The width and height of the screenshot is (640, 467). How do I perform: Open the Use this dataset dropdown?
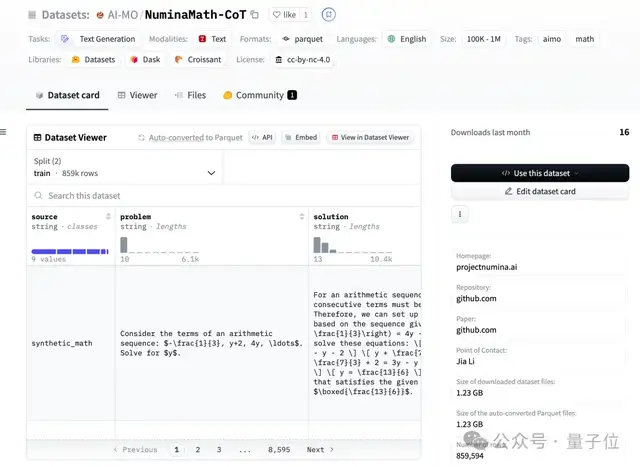[540, 173]
